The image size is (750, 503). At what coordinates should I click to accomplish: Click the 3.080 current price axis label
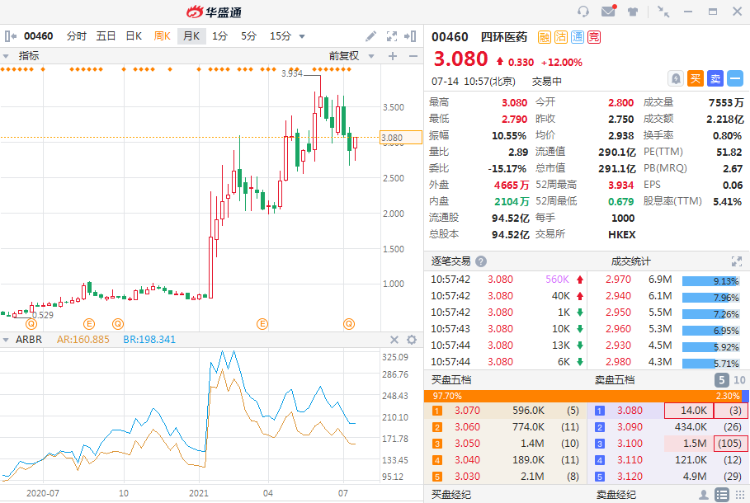click(x=401, y=138)
